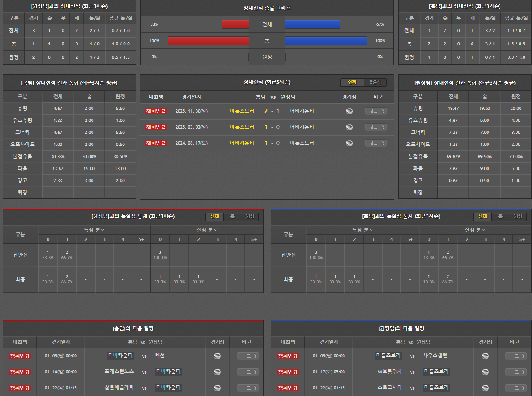The height and width of the screenshot is (396, 532).
Task: Toggle 홈 filter in [원정팀]과의 득실점 통계
Action: coord(232,217)
